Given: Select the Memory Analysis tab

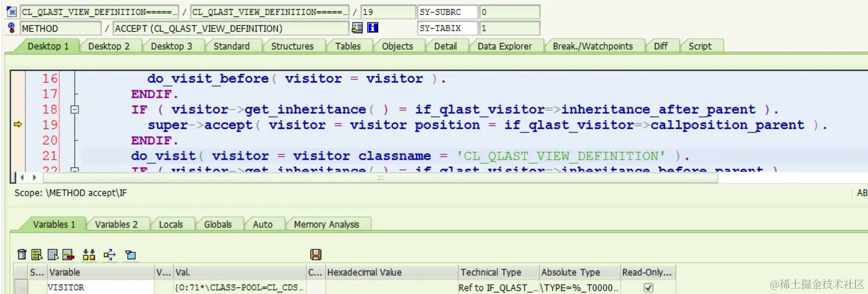Looking at the screenshot, I should [326, 224].
